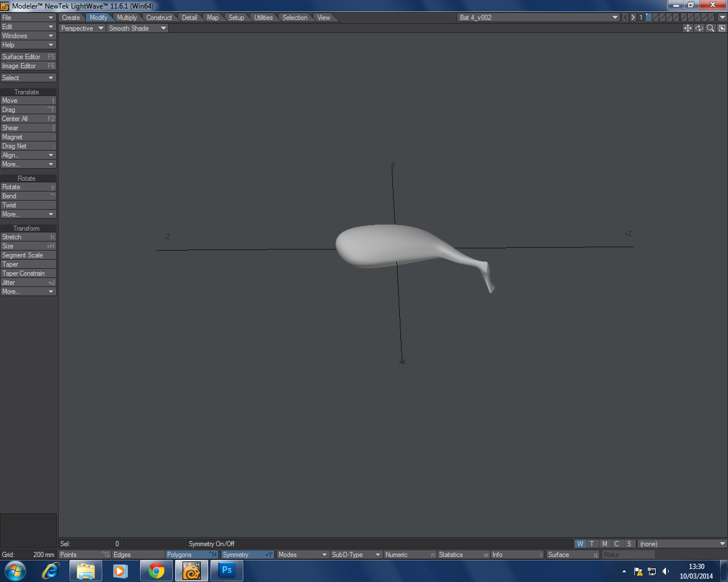
Task: Switch to the Multiply tab
Action: pyautogui.click(x=126, y=18)
